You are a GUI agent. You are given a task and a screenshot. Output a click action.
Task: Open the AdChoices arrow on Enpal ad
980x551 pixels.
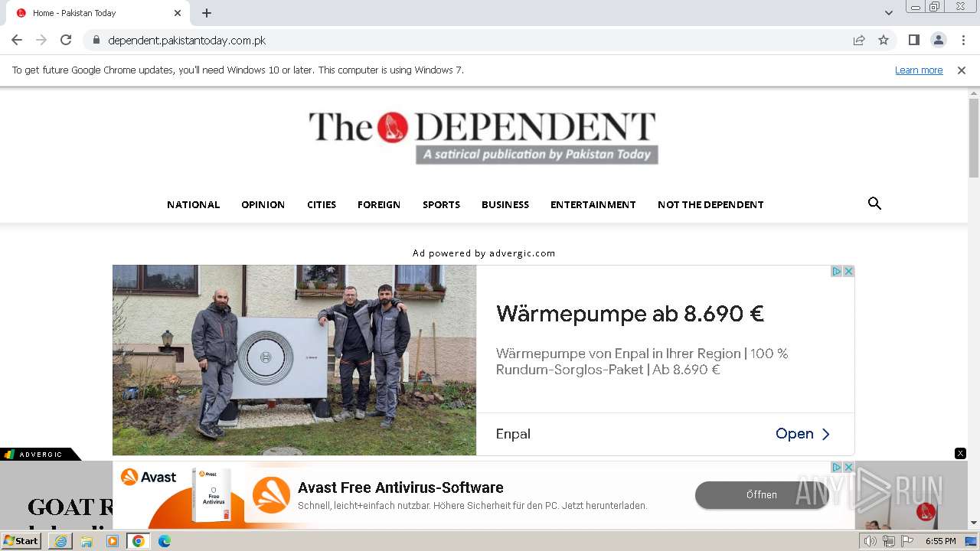point(837,271)
